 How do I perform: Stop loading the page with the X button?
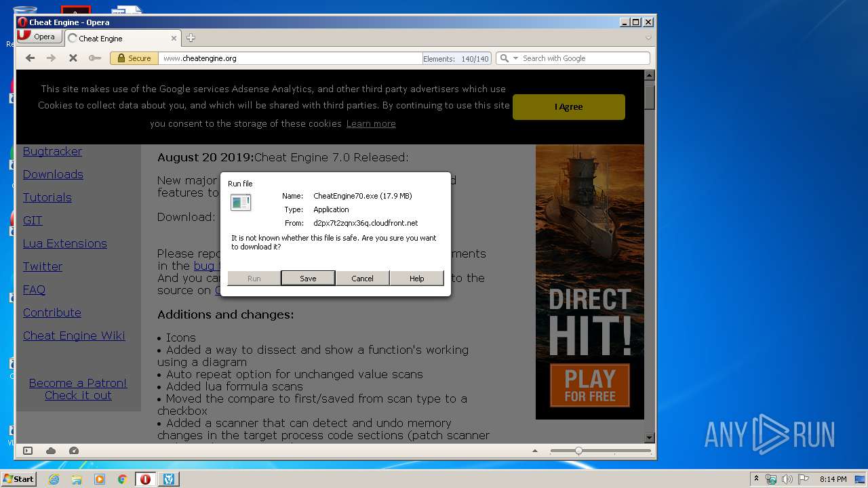(73, 58)
